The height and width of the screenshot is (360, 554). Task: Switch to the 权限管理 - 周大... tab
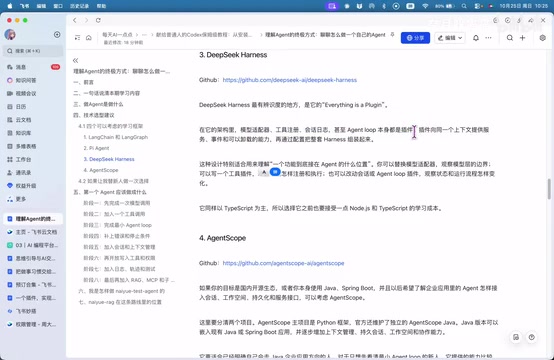coord(33,324)
